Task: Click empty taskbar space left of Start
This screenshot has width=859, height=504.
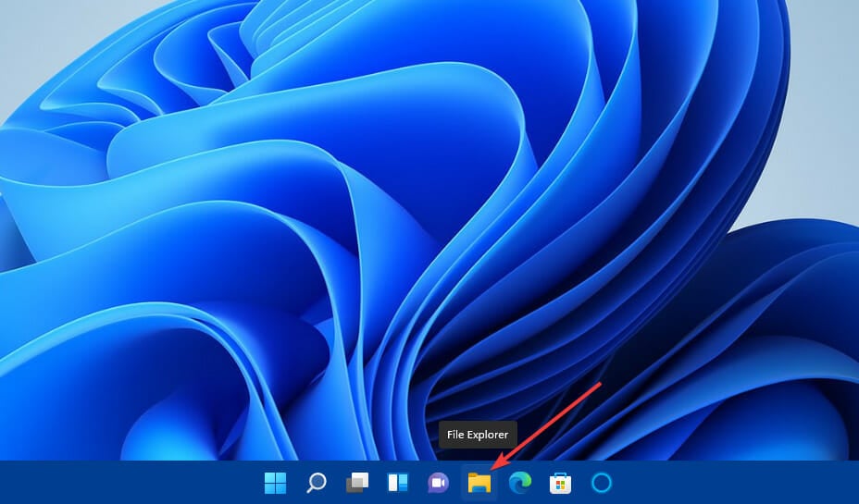Action: tap(120, 483)
